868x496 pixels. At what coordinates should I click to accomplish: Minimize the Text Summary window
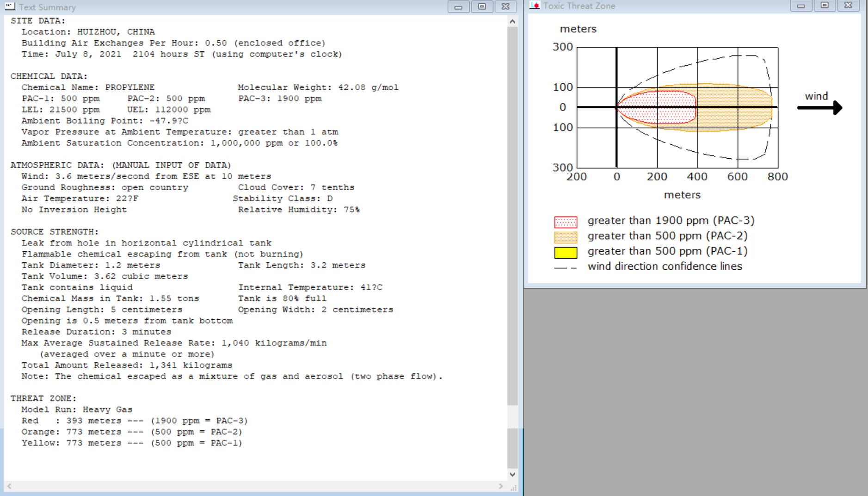(458, 6)
